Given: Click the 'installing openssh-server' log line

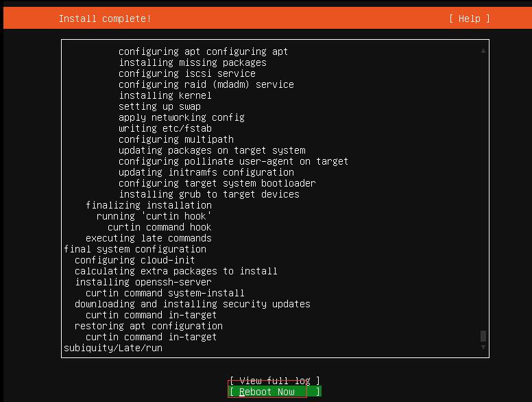Looking at the screenshot, I should coord(143,282).
